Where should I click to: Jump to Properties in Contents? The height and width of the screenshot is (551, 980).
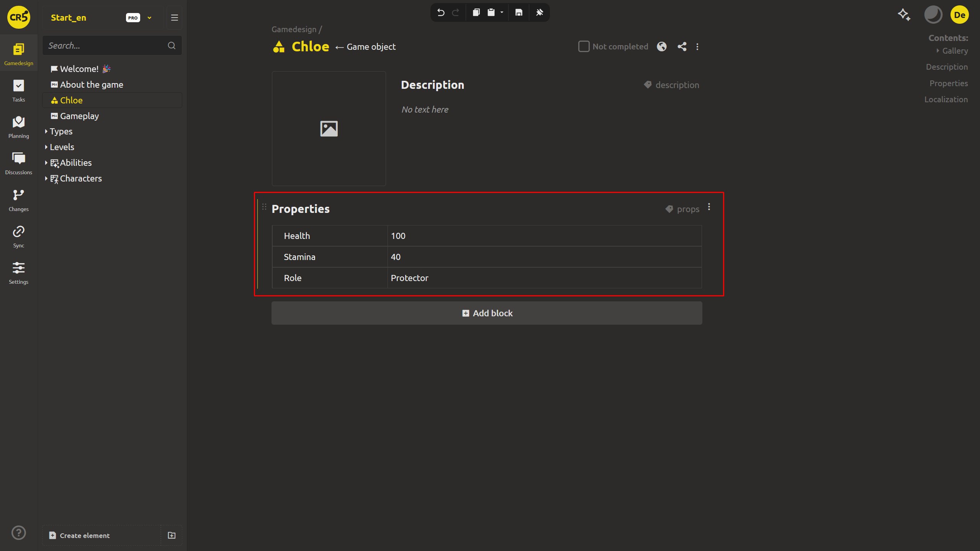(949, 83)
